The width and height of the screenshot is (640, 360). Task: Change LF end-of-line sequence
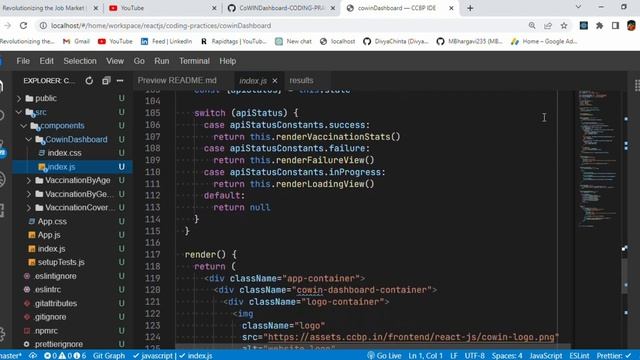coord(453,356)
